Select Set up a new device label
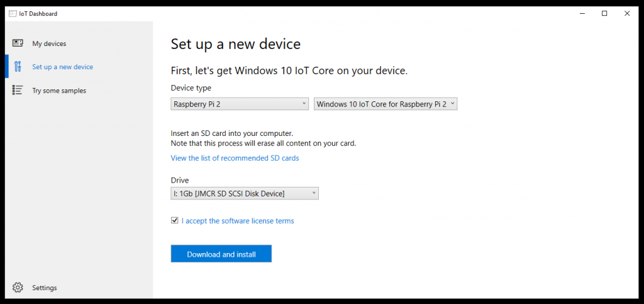Screen dimensions: 644x304 62,67
